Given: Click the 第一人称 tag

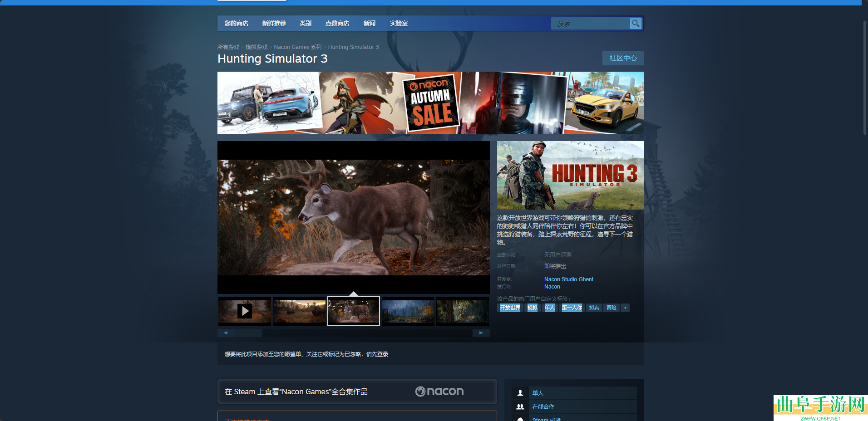Looking at the screenshot, I should click(x=572, y=308).
